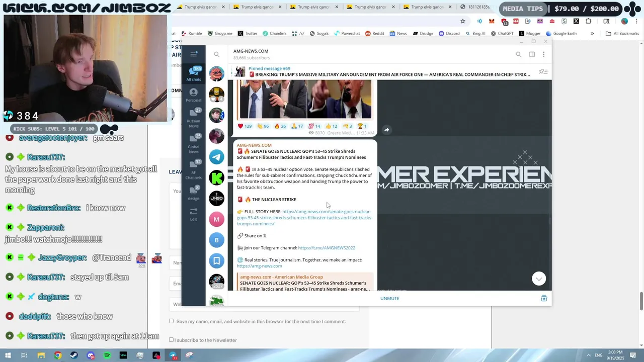The image size is (644, 362).
Task: Open Chrome from the taskbar
Action: point(58,355)
